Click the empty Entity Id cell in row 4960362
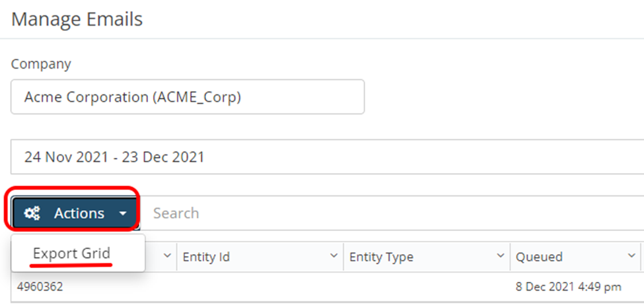644x305 pixels. tap(260, 287)
